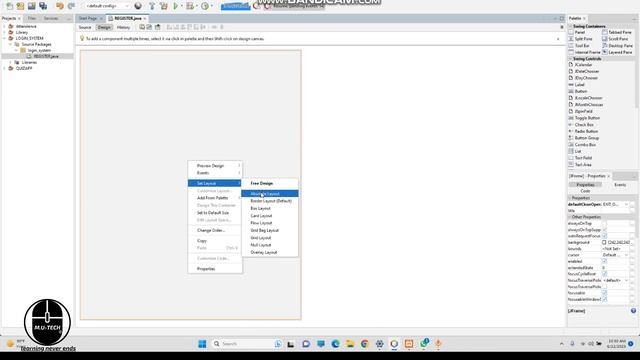Switch to Source editor view
The height and width of the screenshot is (360, 640).
(85, 27)
